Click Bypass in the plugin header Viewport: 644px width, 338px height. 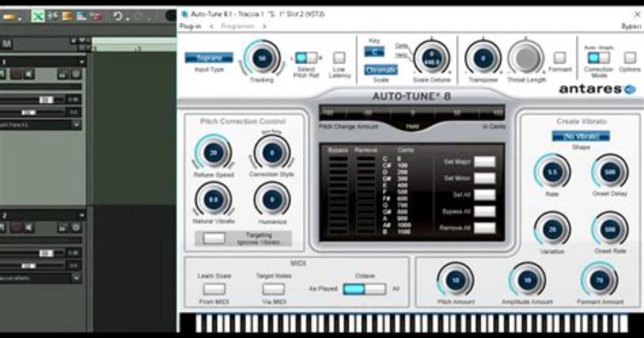[632, 26]
